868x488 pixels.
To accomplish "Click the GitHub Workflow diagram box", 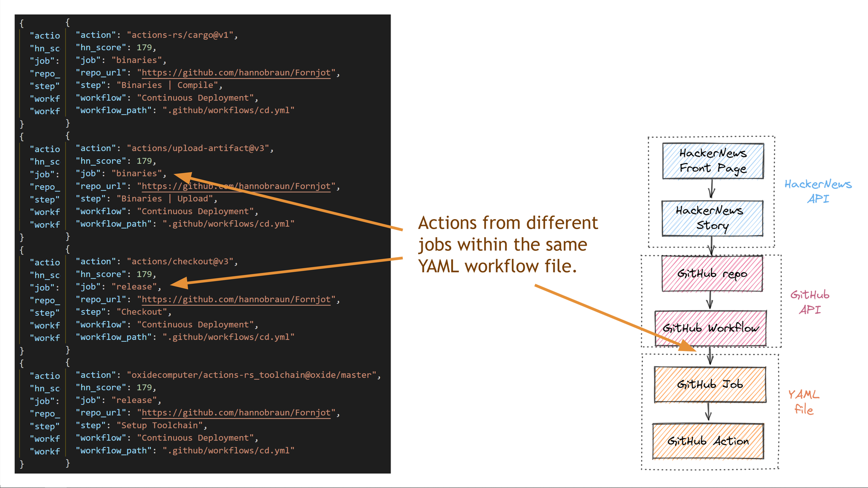I will click(711, 328).
